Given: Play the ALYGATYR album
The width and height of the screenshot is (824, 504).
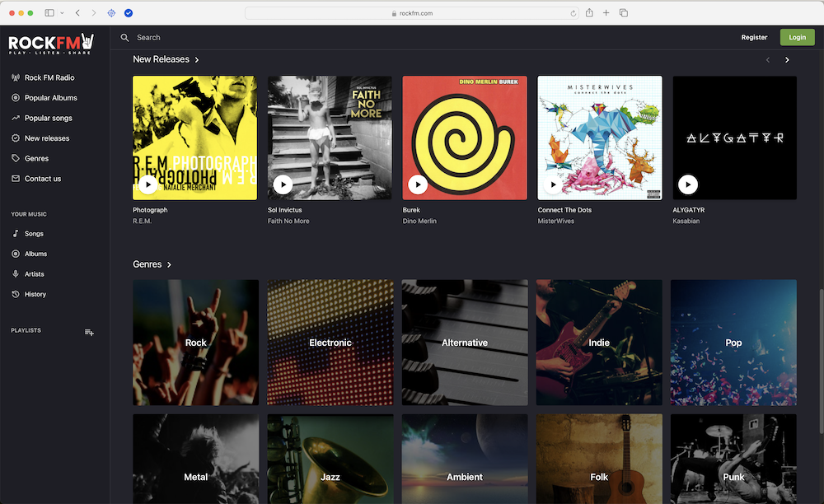Looking at the screenshot, I should (688, 184).
